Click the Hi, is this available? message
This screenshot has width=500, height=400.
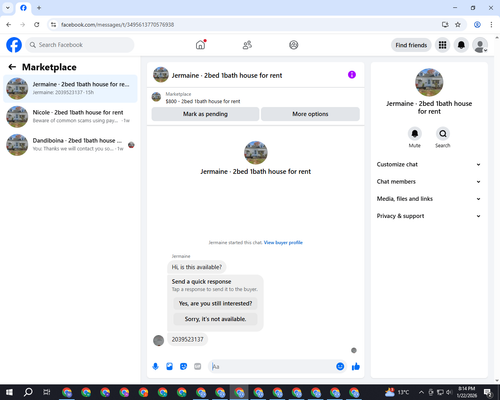pyautogui.click(x=197, y=267)
